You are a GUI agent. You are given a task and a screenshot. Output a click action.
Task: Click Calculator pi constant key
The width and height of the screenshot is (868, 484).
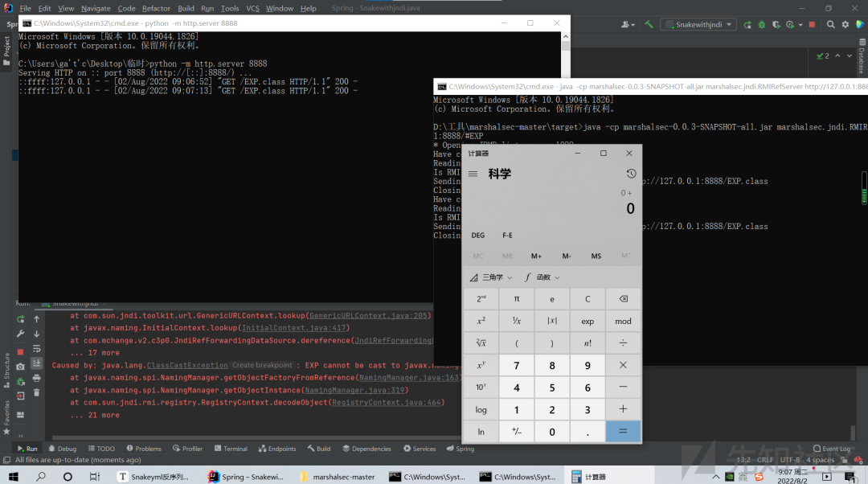pos(517,299)
